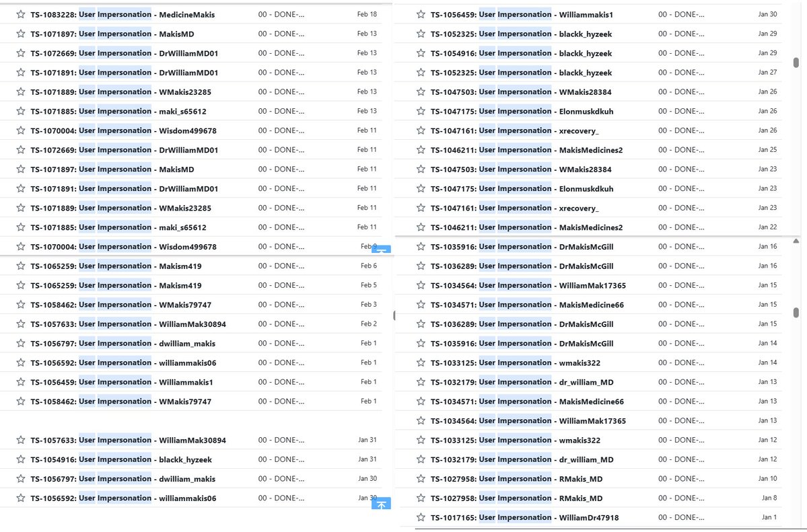Star the TS-1054916 blackk_hyzeek email dated Jan 31
This screenshot has height=532, width=807.
click(x=21, y=459)
